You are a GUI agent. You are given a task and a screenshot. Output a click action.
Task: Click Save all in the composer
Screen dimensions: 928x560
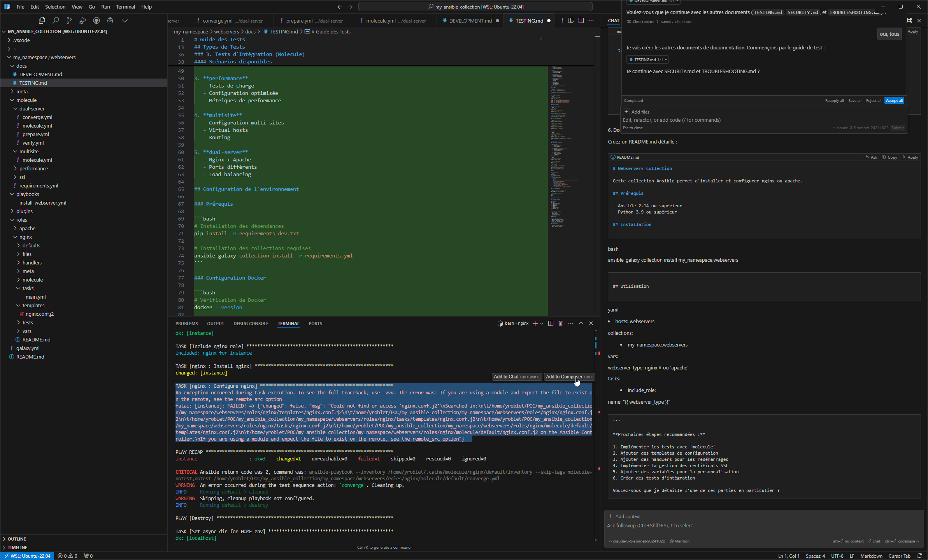point(855,100)
